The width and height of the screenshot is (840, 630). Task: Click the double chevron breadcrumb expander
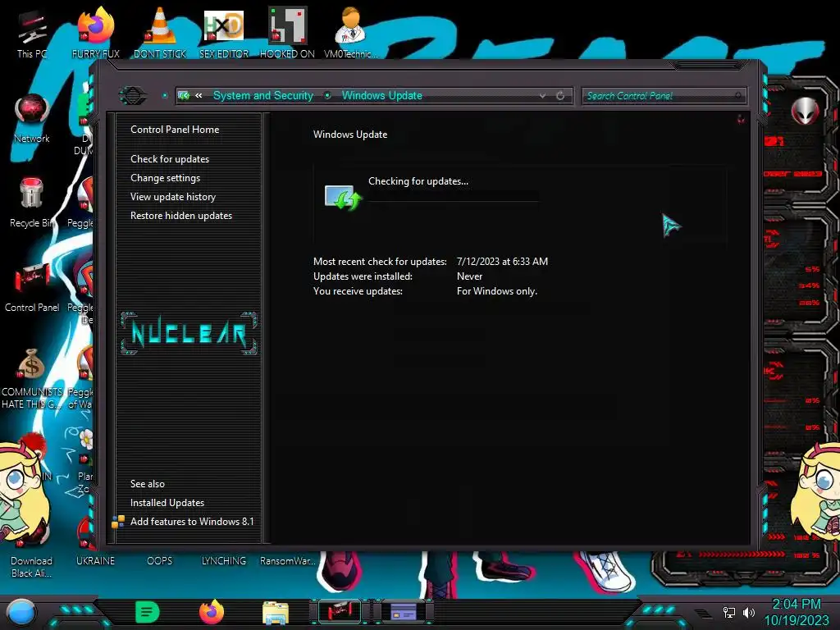tap(199, 95)
